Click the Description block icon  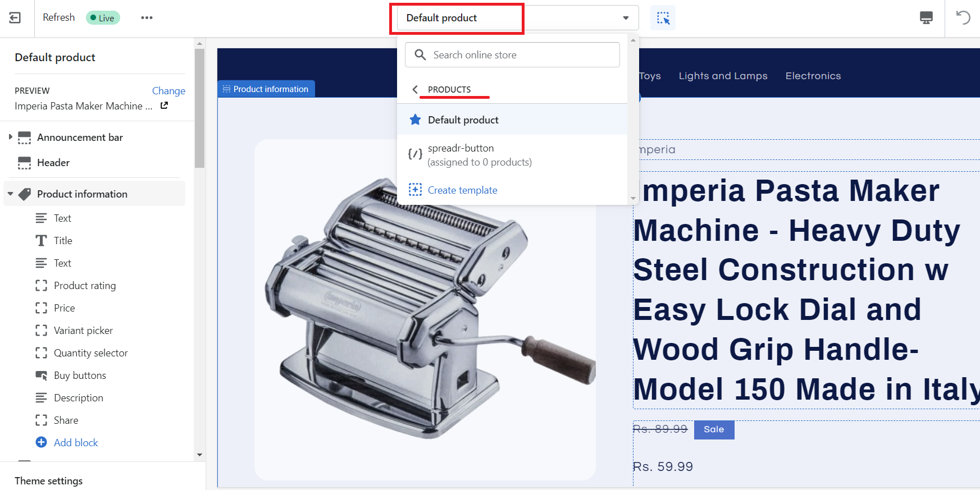click(41, 398)
